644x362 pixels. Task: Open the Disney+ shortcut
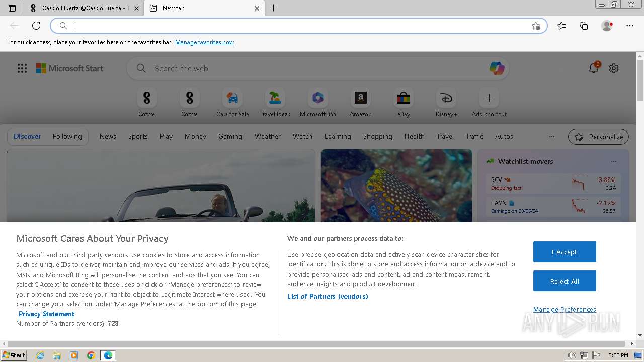(446, 103)
